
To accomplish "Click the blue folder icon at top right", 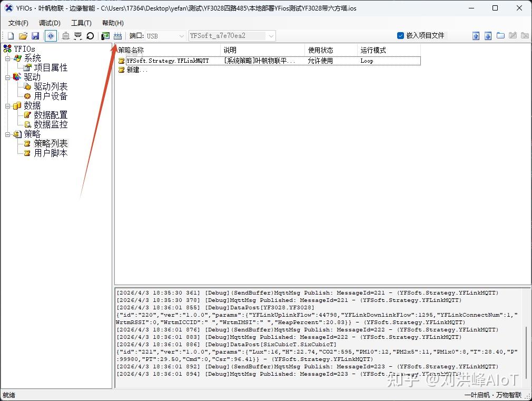I will pyautogui.click(x=500, y=35).
